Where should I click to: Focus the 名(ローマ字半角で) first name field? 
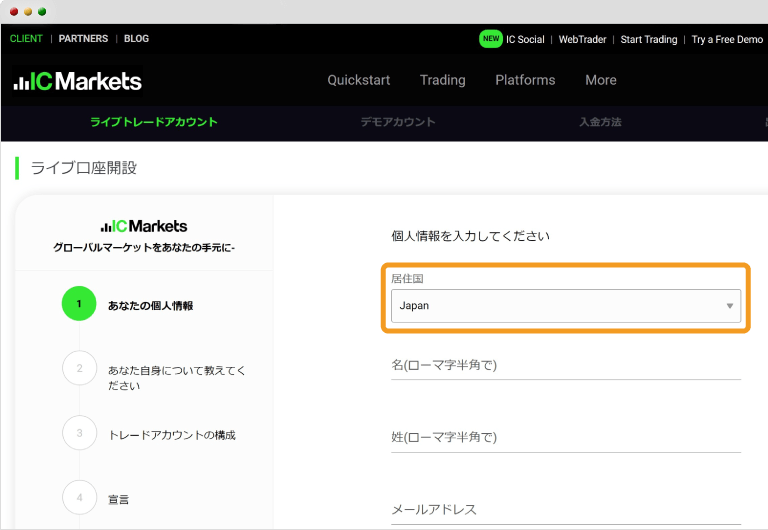[566, 365]
